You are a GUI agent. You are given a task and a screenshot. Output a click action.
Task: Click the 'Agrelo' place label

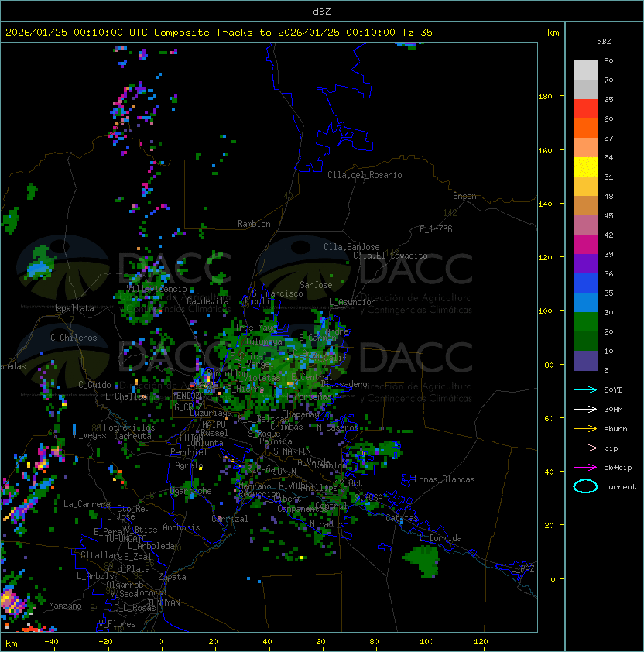pyautogui.click(x=189, y=465)
